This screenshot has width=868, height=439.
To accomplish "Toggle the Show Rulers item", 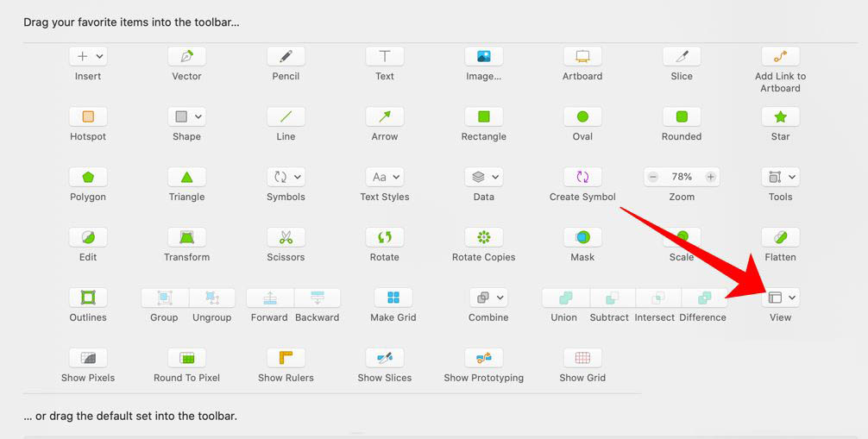I will pyautogui.click(x=286, y=358).
